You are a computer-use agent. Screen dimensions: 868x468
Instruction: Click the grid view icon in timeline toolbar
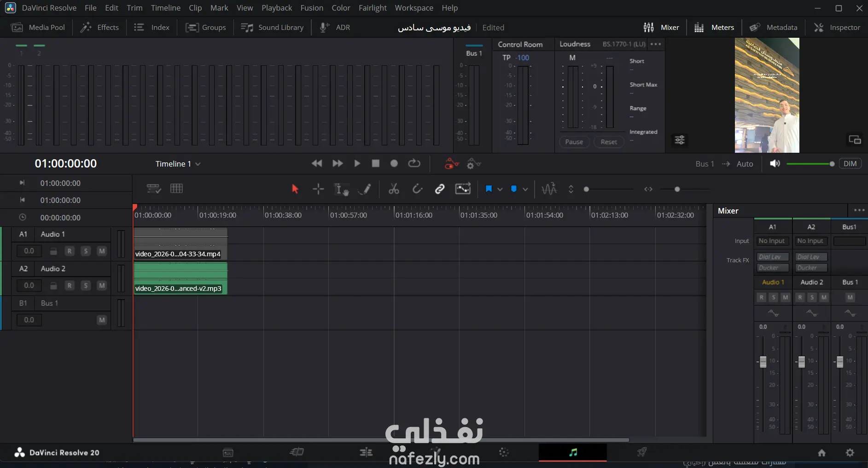click(176, 188)
